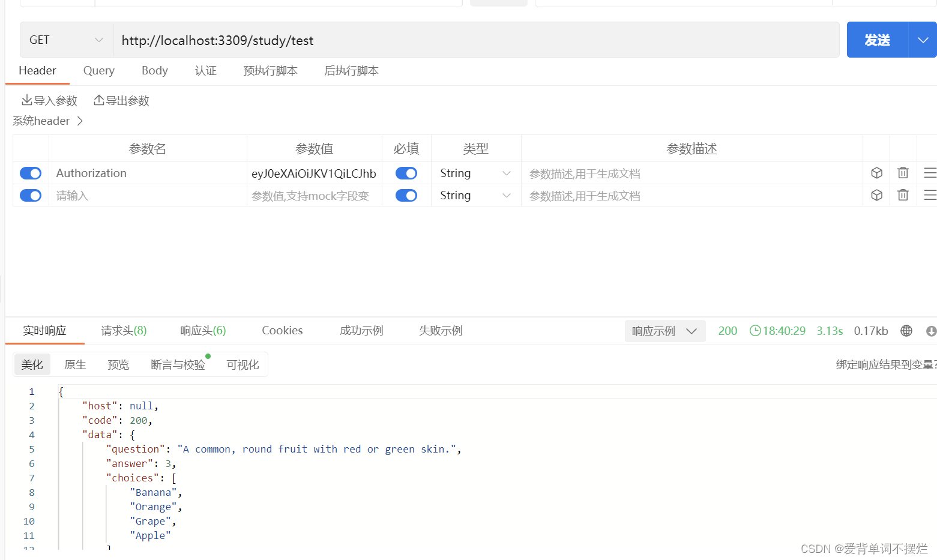Viewport: 937px width, 560px height.
Task: Open the 成功示例 tab
Action: (361, 331)
